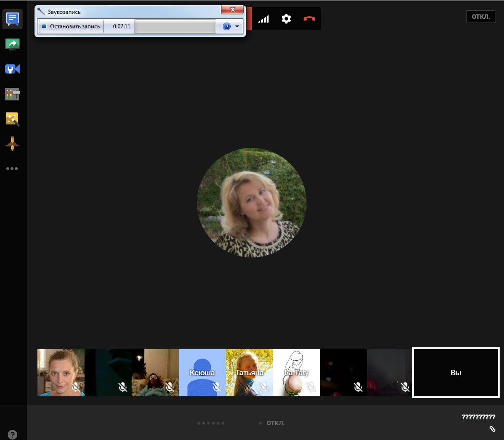Open the settings gear icon
The height and width of the screenshot is (440, 504).
tap(286, 19)
